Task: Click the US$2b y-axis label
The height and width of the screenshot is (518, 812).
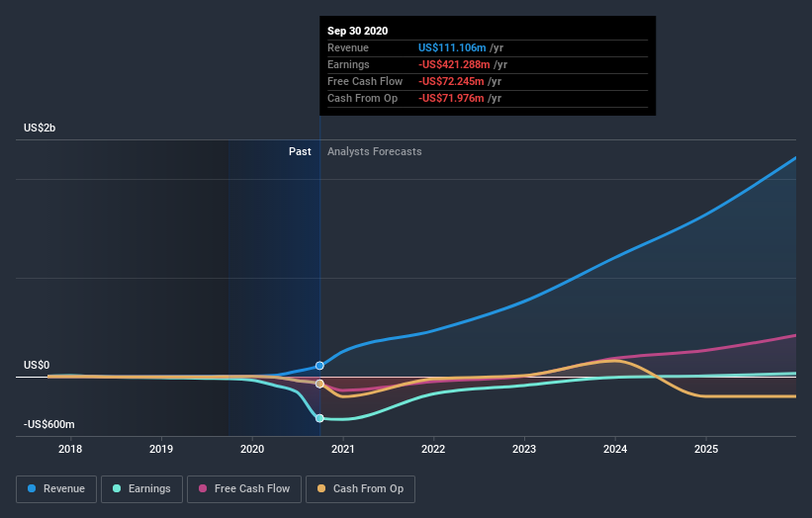Action: click(x=41, y=129)
